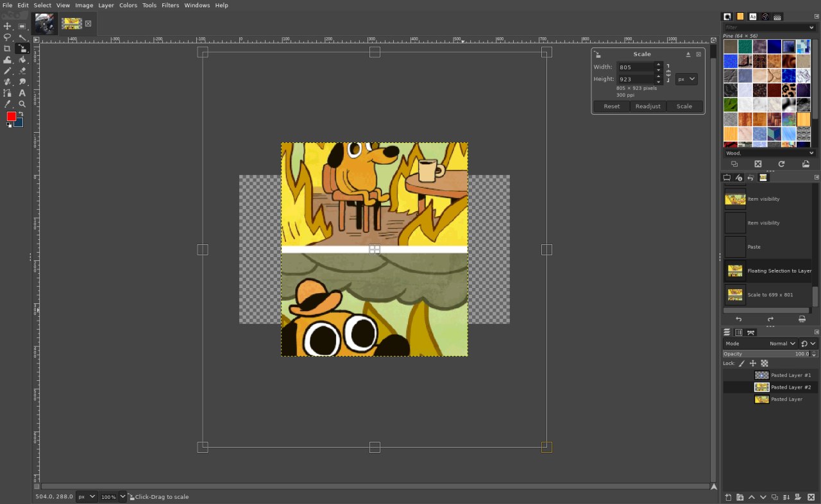Select the Heal tool

8,81
